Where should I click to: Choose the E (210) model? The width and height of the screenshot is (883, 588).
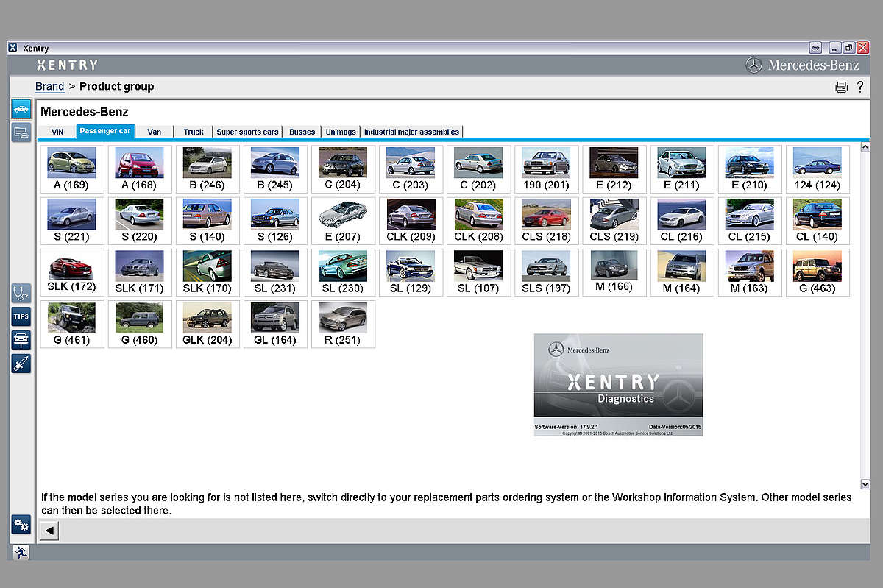click(748, 169)
